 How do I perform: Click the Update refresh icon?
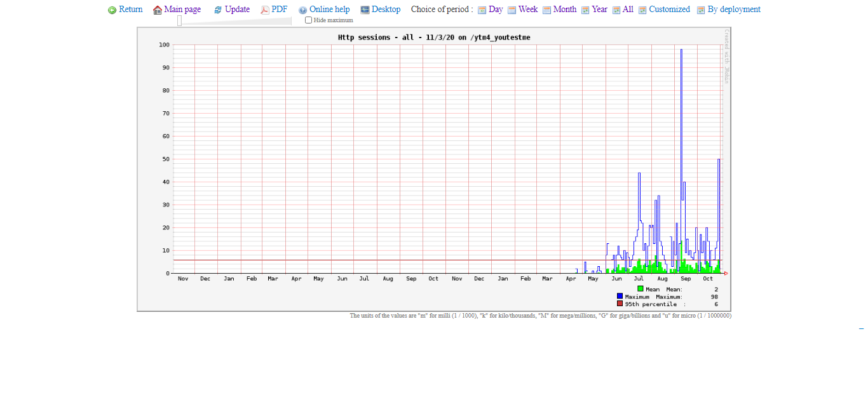tap(218, 10)
